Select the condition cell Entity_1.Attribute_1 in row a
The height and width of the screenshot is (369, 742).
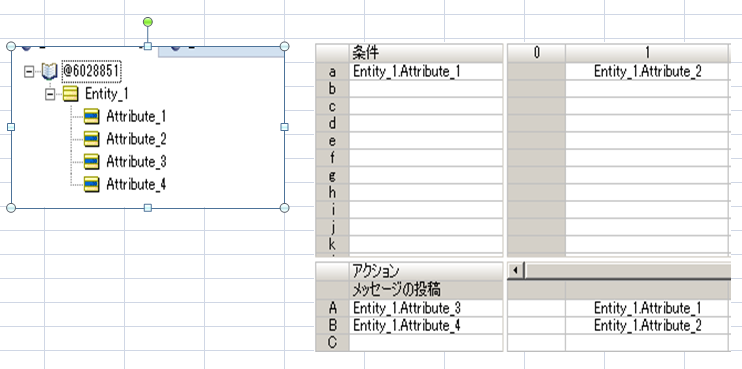coord(426,71)
